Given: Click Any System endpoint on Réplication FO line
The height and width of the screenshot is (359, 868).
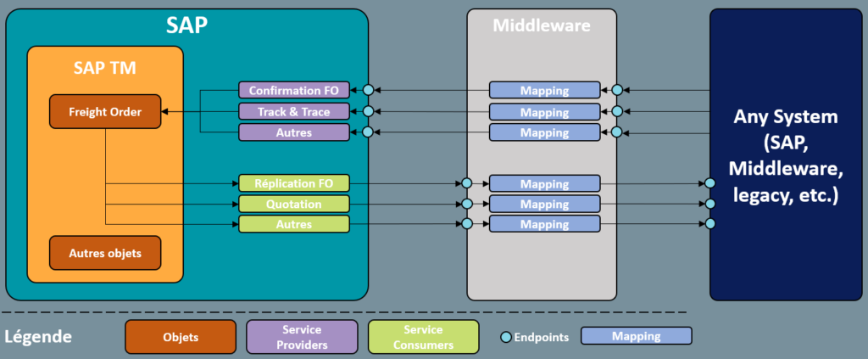Looking at the screenshot, I should 710,183.
